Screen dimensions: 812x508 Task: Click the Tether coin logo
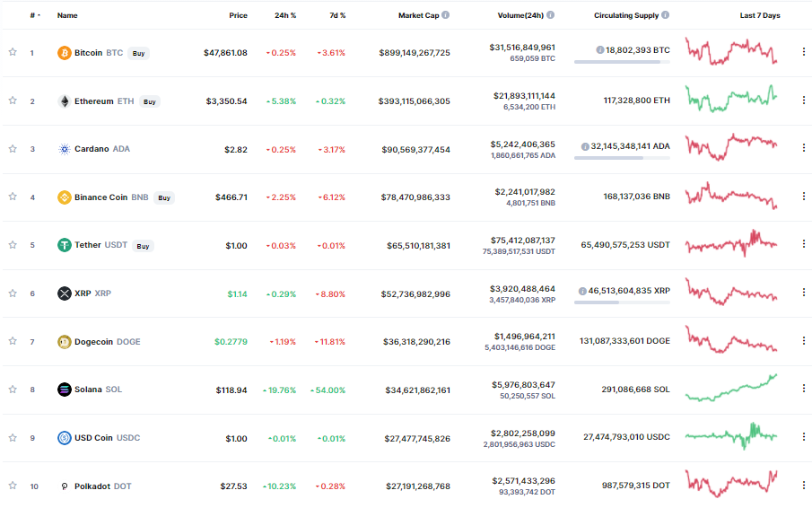click(x=65, y=245)
